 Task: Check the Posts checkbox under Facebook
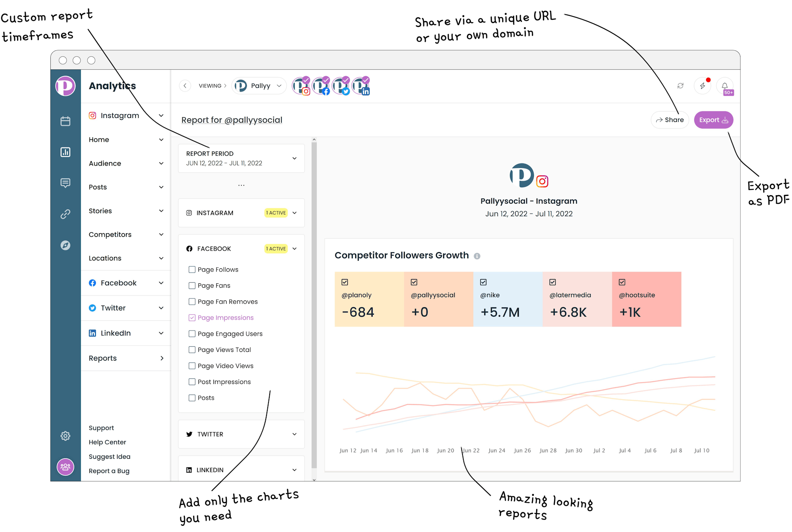coord(192,398)
